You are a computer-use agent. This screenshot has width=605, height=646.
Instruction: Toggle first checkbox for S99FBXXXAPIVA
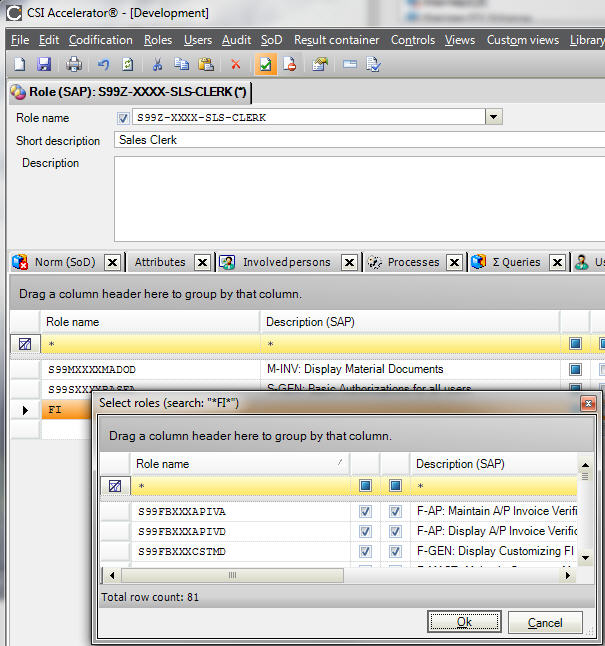[365, 511]
